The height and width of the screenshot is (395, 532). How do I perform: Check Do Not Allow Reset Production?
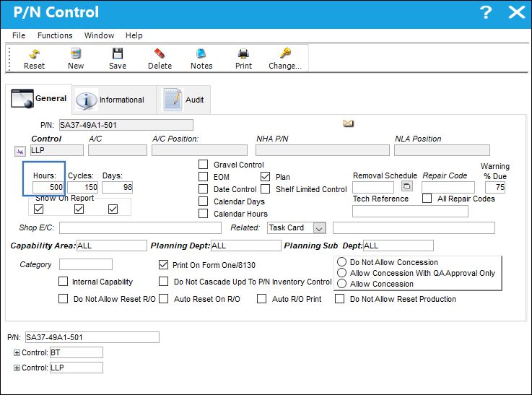coord(339,299)
